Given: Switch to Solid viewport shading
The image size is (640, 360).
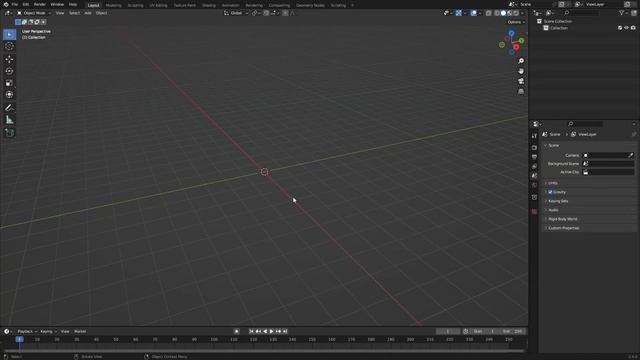Looking at the screenshot, I should point(503,13).
